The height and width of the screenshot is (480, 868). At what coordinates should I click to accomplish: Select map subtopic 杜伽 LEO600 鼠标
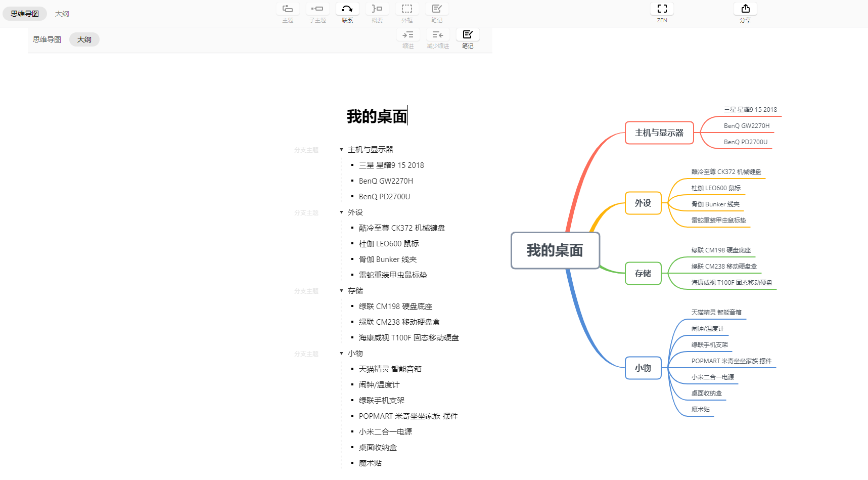point(716,188)
